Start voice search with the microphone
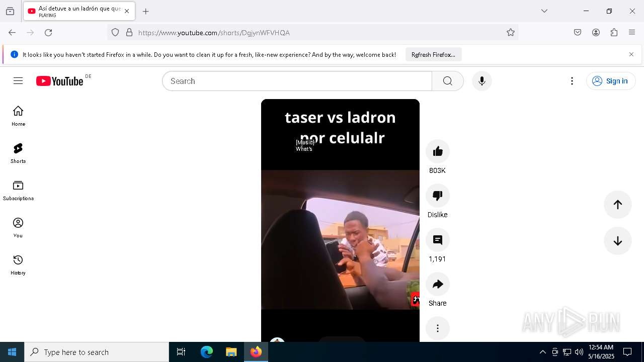The width and height of the screenshot is (644, 362). (x=482, y=81)
